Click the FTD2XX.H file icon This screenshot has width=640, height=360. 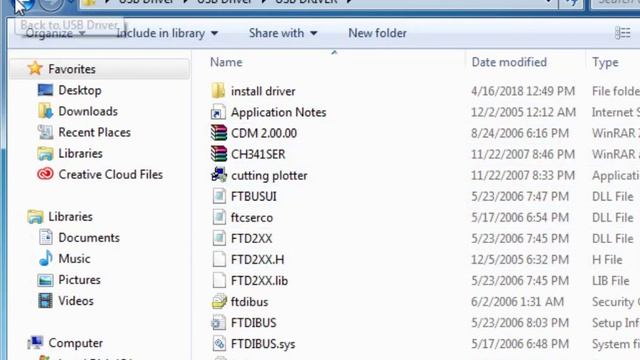pyautogui.click(x=219, y=259)
